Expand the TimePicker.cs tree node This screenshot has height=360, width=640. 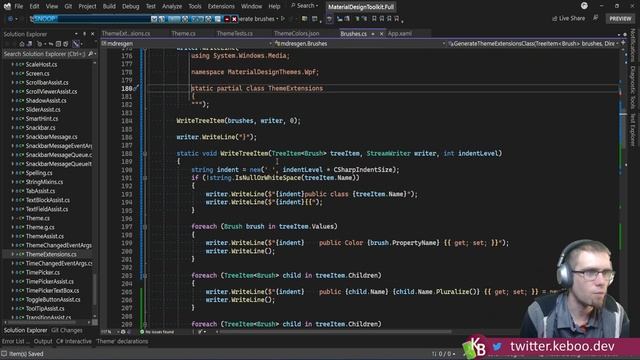12,272
